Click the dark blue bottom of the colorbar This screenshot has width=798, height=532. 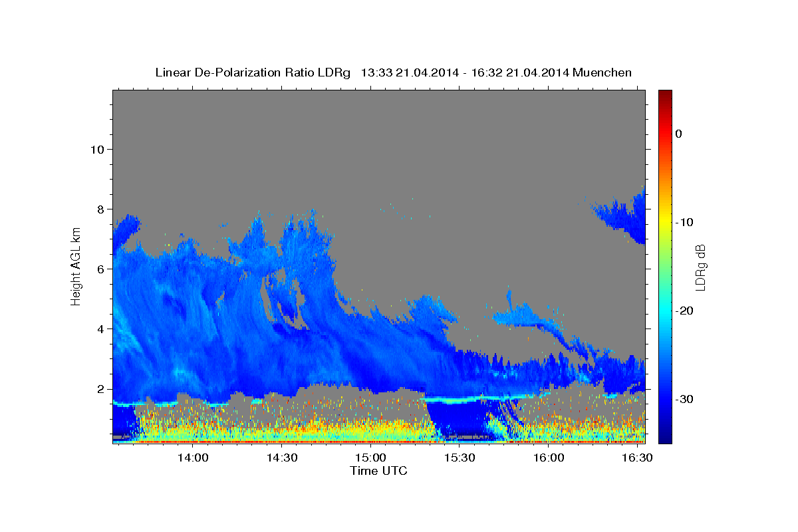tap(665, 438)
